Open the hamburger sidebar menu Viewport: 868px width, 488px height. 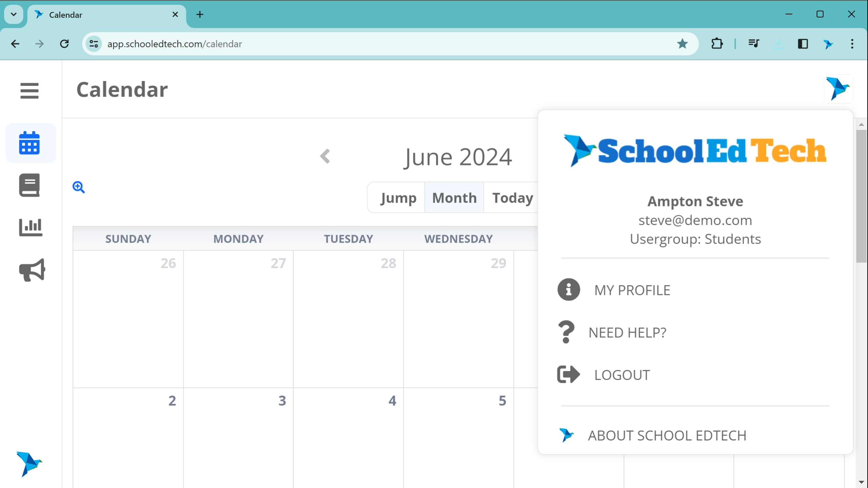tap(29, 91)
